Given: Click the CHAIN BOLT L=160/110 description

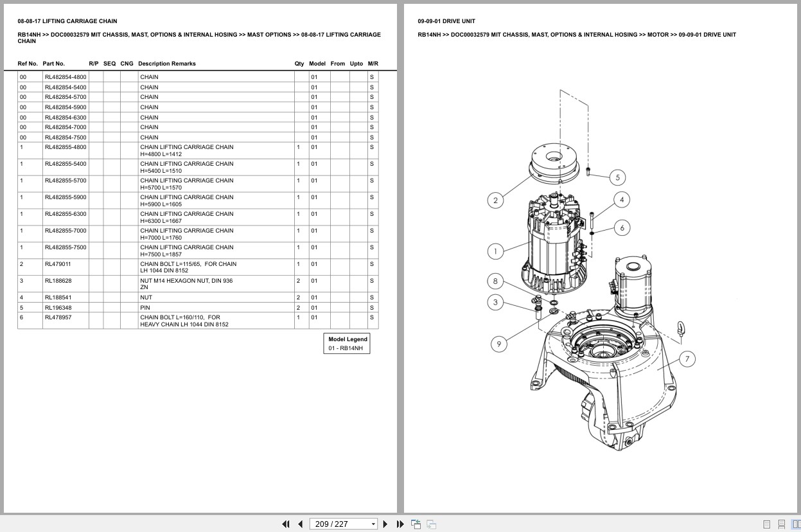Looking at the screenshot, I should click(x=184, y=321).
